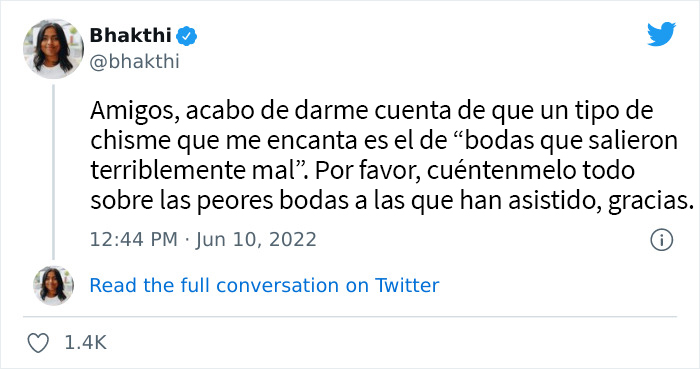Click the @bhakthi handle
Screen dimensions: 700x369
tap(135, 61)
